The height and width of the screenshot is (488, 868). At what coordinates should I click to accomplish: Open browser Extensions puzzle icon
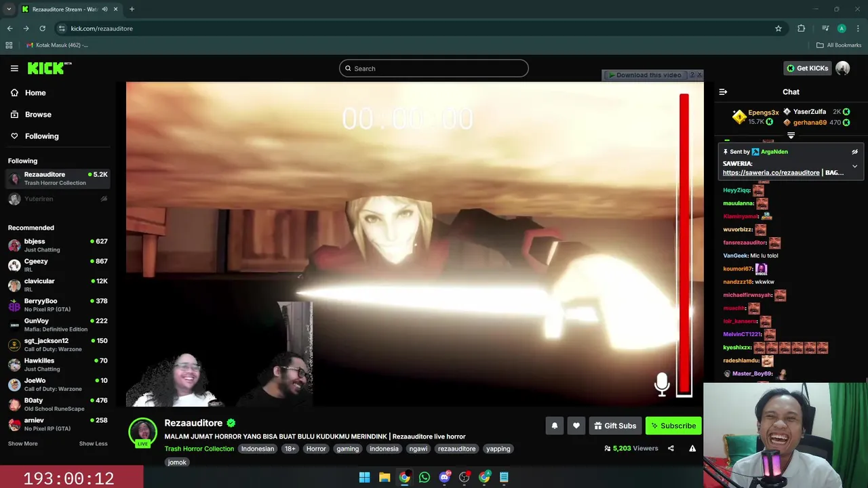tap(802, 28)
